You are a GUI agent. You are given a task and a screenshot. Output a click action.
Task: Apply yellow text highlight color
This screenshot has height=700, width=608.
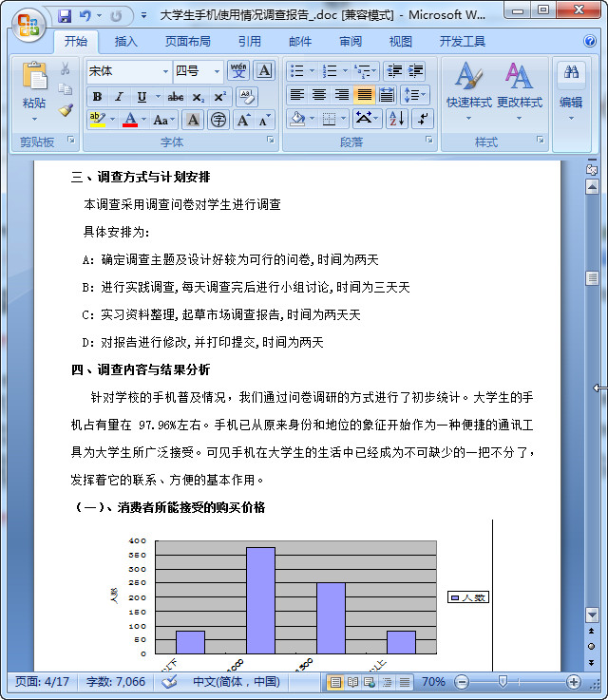[97, 120]
